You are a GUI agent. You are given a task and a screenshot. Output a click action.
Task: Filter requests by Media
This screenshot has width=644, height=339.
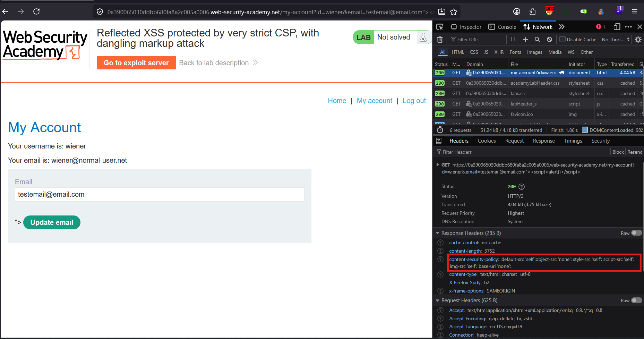pyautogui.click(x=555, y=52)
